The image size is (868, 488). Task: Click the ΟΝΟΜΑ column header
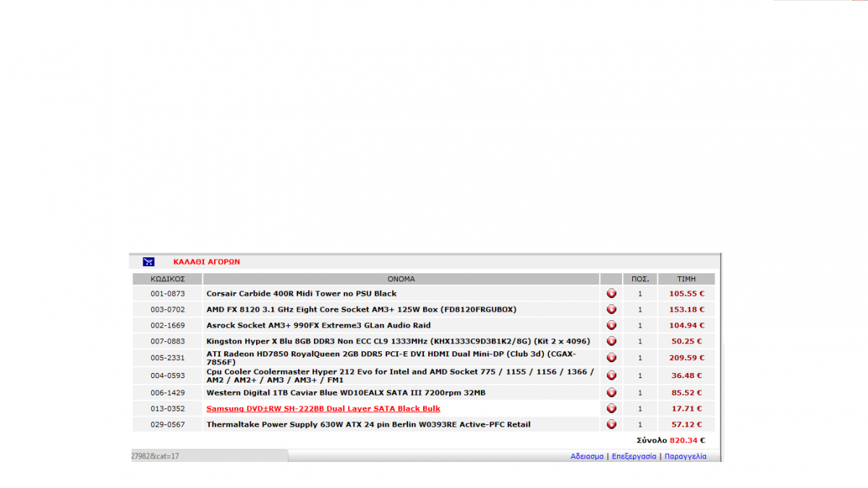click(x=401, y=278)
